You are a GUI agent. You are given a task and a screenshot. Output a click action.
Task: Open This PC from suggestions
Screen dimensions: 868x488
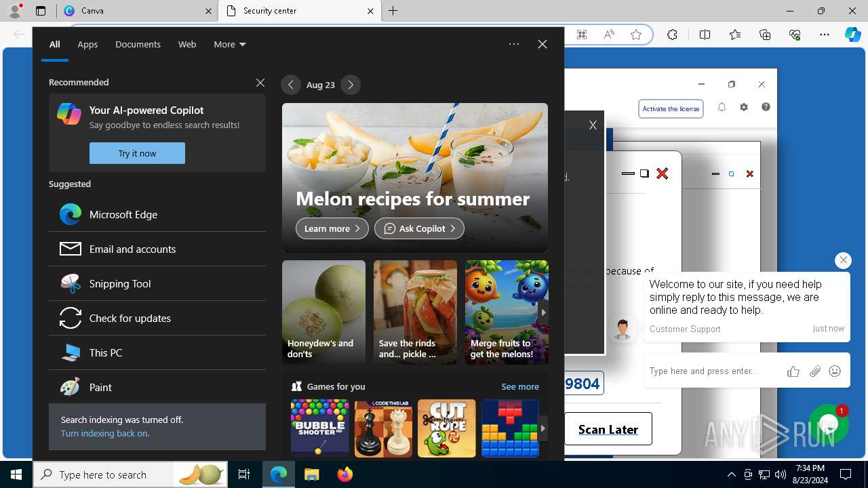coord(157,352)
